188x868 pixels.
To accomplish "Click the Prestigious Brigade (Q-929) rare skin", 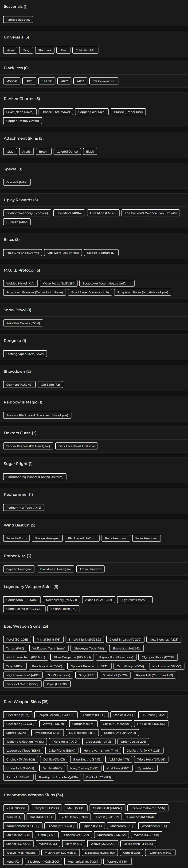I will tap(58, 777).
